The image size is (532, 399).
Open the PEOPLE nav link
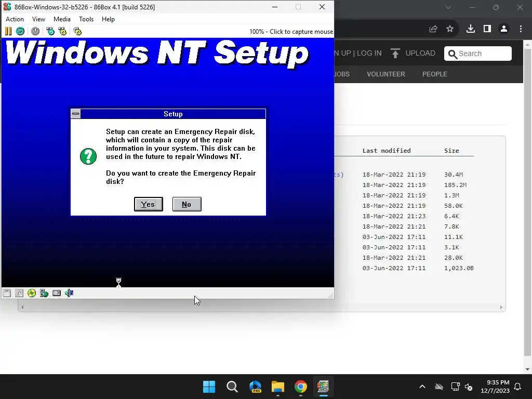point(435,74)
